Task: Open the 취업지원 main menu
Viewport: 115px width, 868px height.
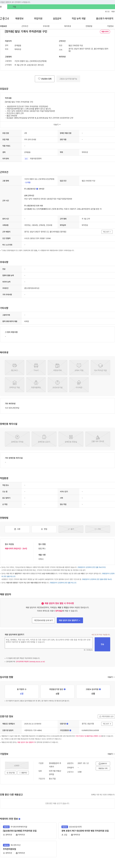Action: pyautogui.click(x=38, y=19)
